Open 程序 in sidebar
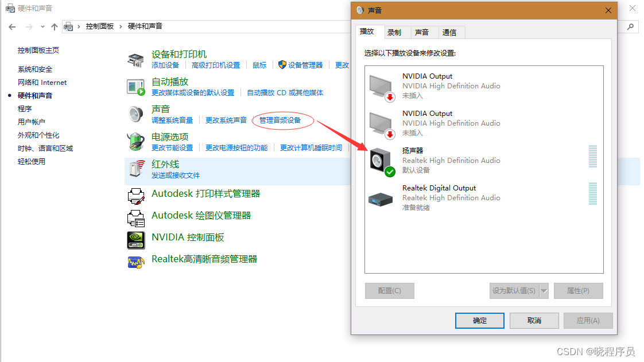 pos(25,109)
